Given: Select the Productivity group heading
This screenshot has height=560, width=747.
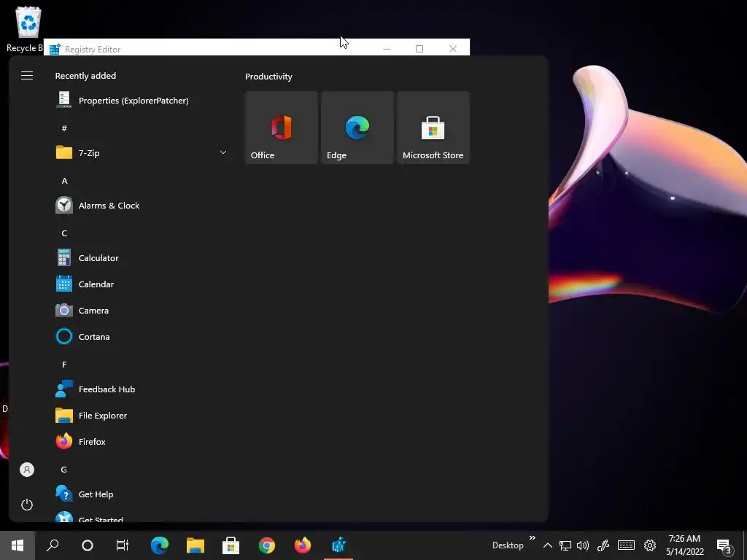Looking at the screenshot, I should click(x=268, y=76).
